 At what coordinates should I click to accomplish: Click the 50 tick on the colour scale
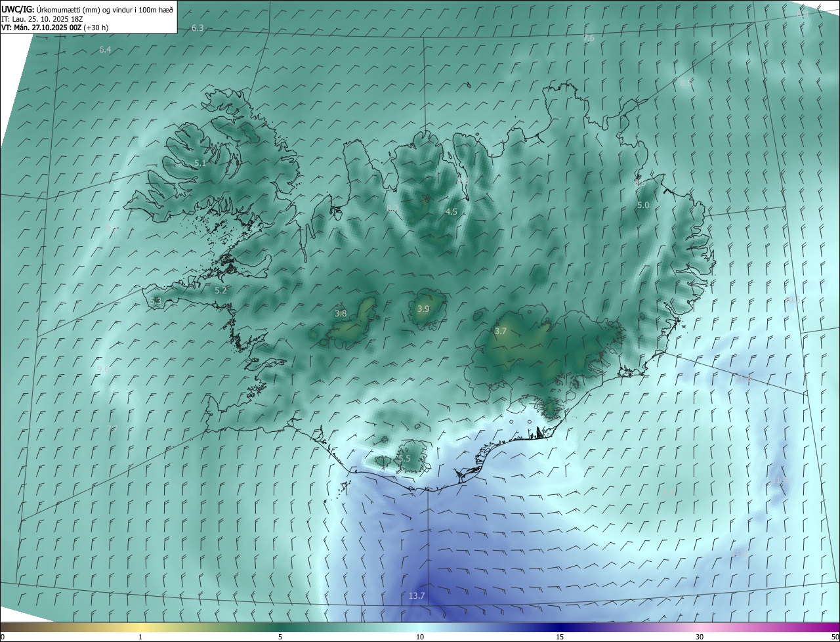(835, 637)
